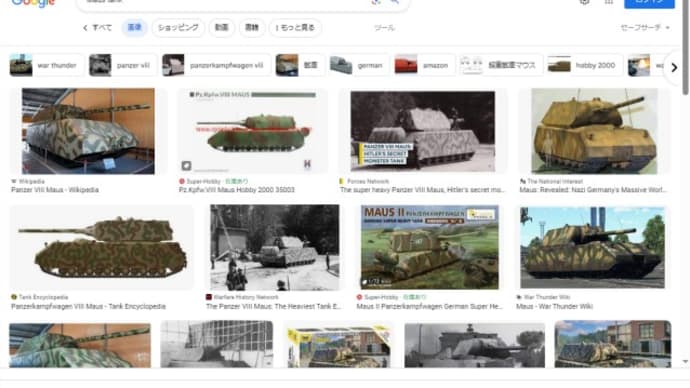This screenshot has height=388, width=690.
Task: Open the Wikipedia Maus museum tank image
Action: (x=88, y=131)
